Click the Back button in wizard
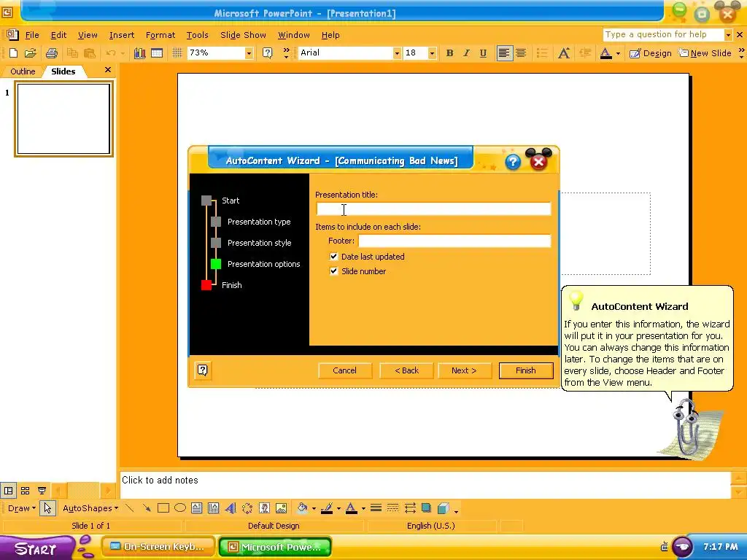 pyautogui.click(x=406, y=370)
